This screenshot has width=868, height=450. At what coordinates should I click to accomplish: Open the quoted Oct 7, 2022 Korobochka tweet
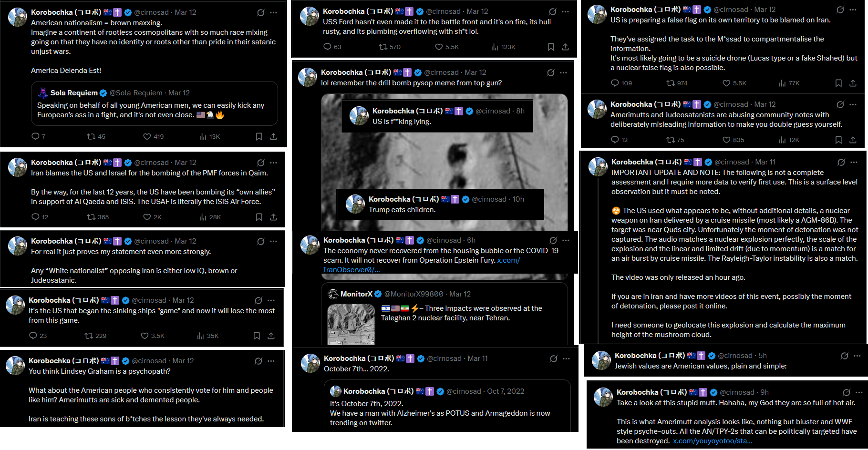point(447,406)
